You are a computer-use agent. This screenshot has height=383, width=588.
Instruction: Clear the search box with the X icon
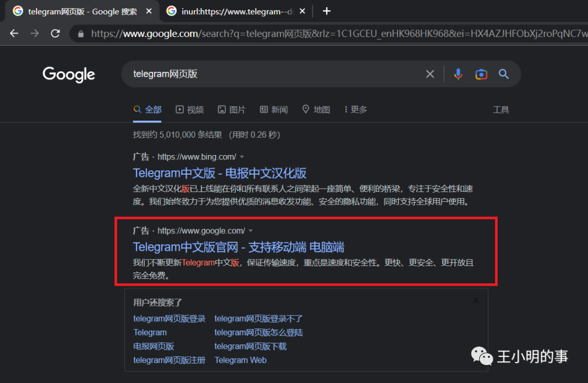[430, 74]
